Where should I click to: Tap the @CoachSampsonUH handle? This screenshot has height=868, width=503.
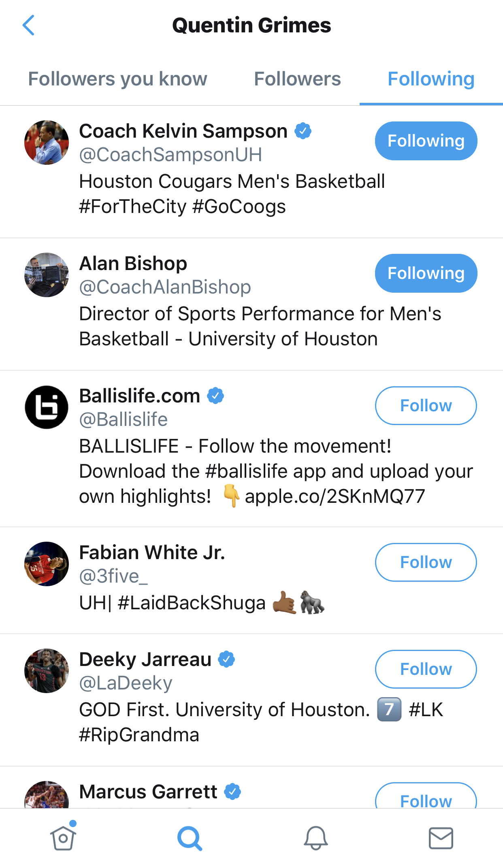click(171, 155)
